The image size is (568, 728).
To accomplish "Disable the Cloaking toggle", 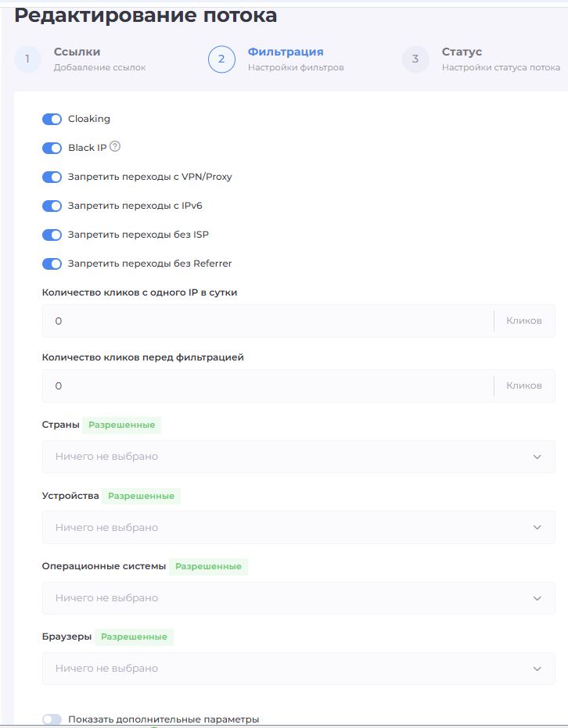I will pos(52,119).
